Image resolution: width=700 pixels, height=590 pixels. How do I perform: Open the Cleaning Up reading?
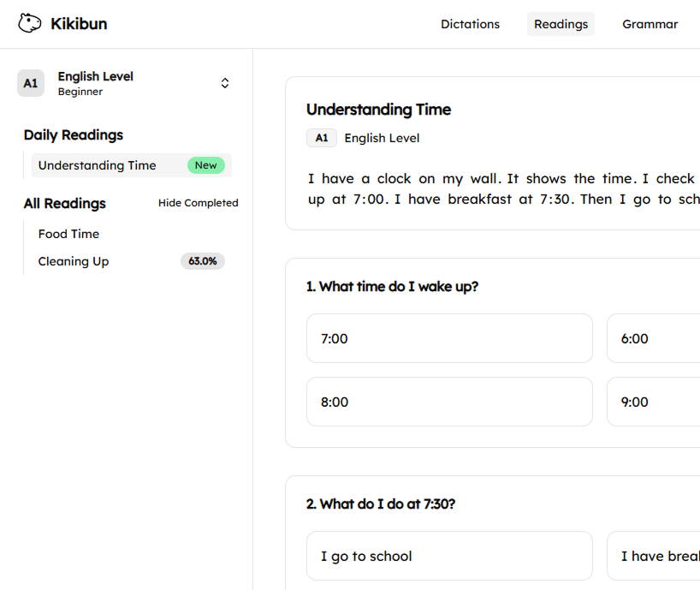click(x=74, y=261)
